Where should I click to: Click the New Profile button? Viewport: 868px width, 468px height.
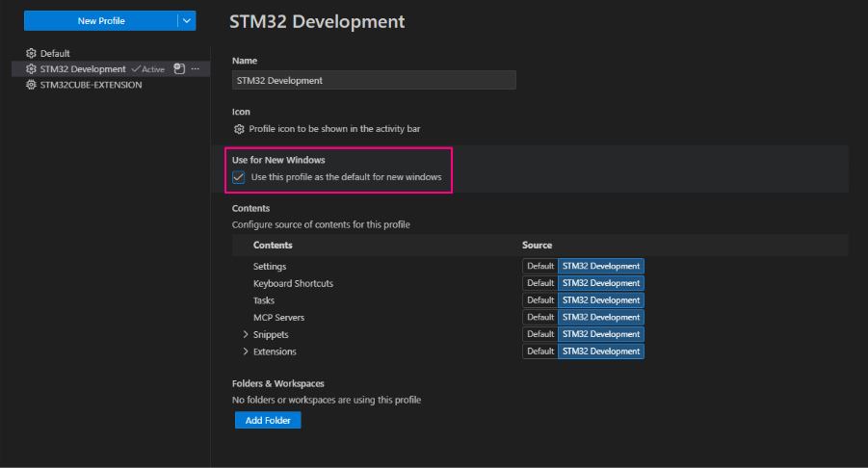coord(100,20)
